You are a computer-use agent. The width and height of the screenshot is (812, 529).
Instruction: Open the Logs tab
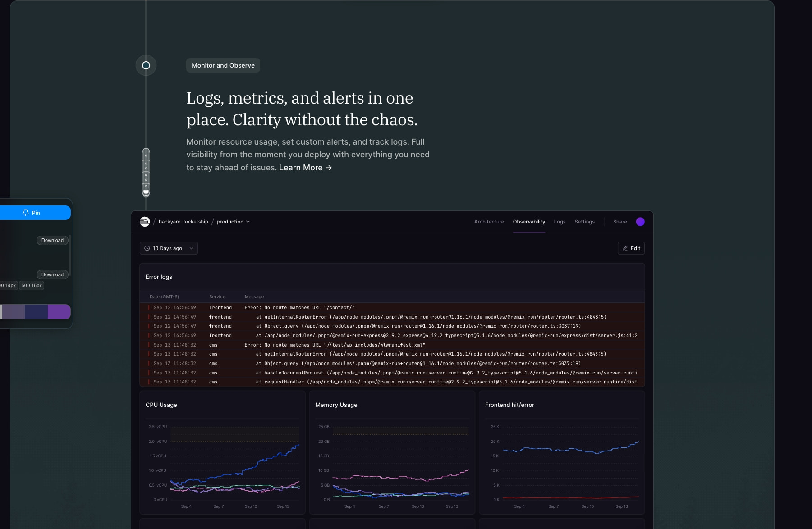point(560,222)
